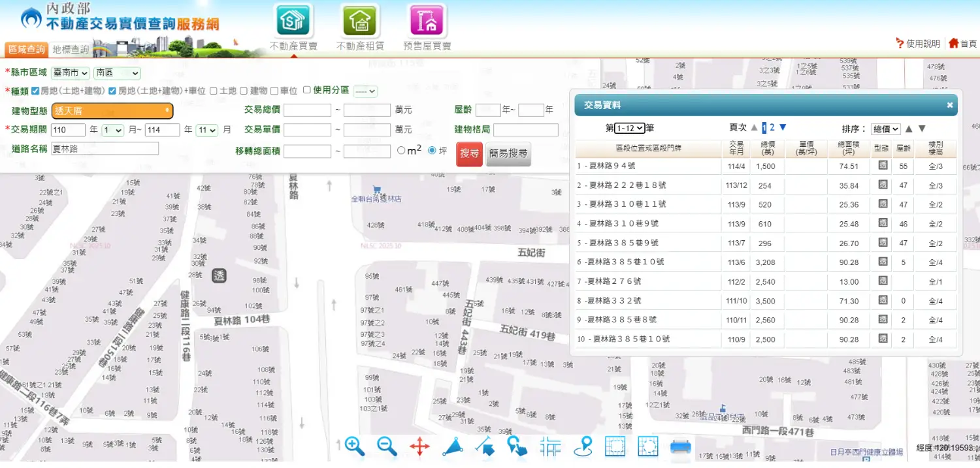Screen dimensions: 980x468
Task: Check the 土地 checkbox
Action: 214,91
